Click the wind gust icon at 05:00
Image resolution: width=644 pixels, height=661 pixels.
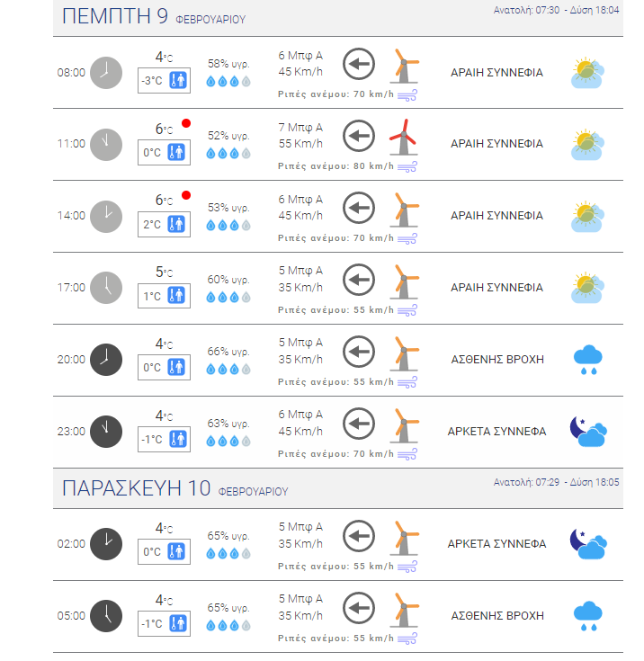coord(407,639)
